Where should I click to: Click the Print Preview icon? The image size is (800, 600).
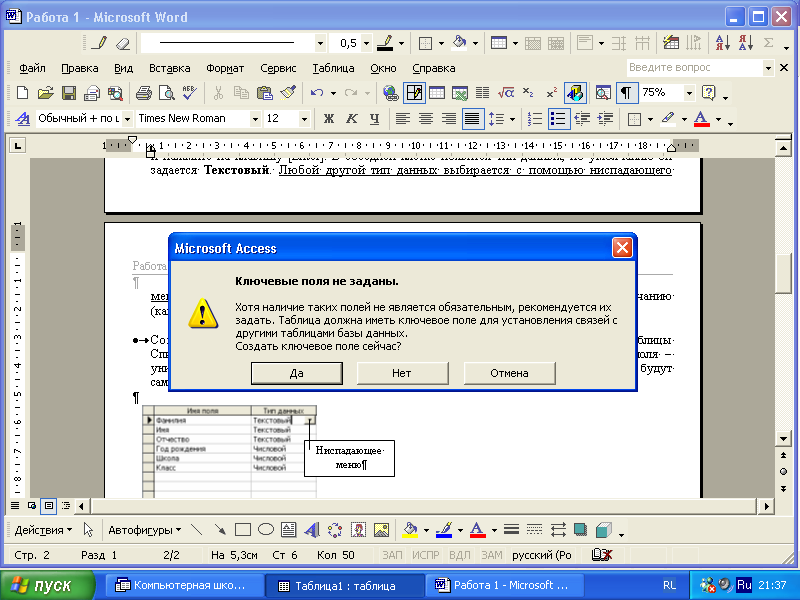pos(166,93)
